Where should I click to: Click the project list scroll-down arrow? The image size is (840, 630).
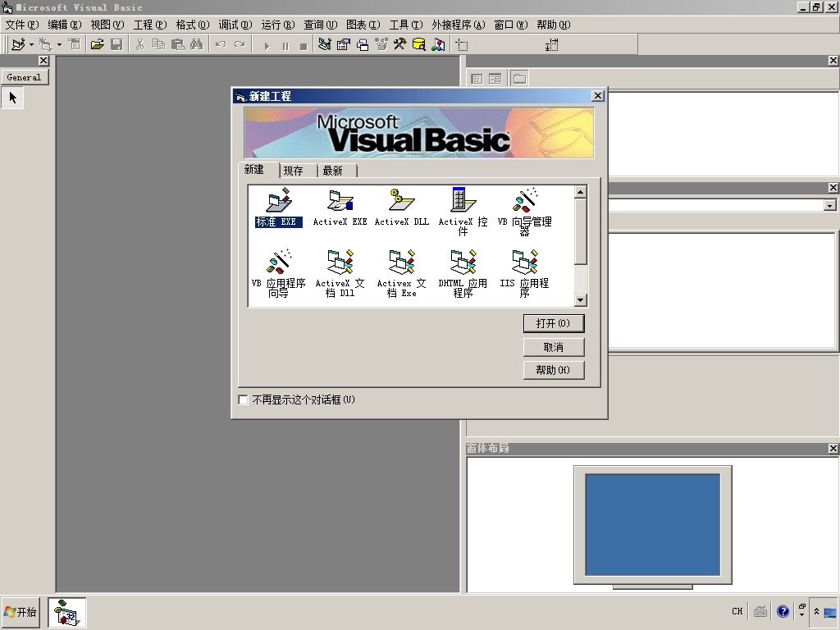point(580,300)
